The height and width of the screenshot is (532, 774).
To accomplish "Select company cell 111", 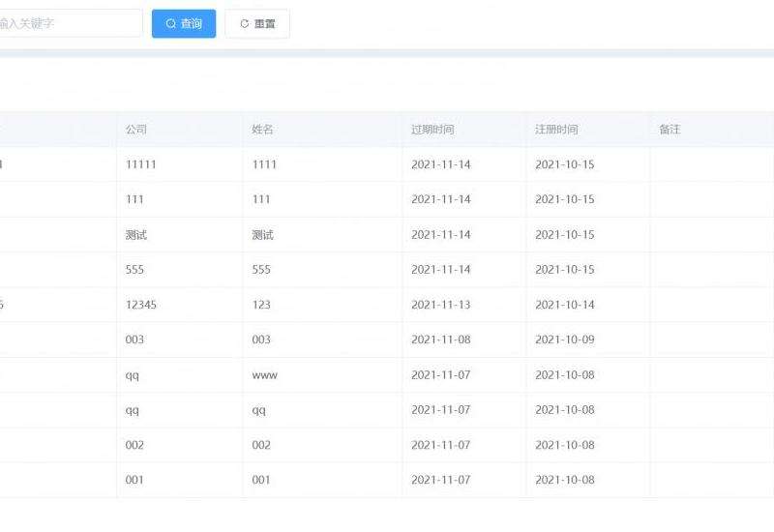I will (x=134, y=199).
